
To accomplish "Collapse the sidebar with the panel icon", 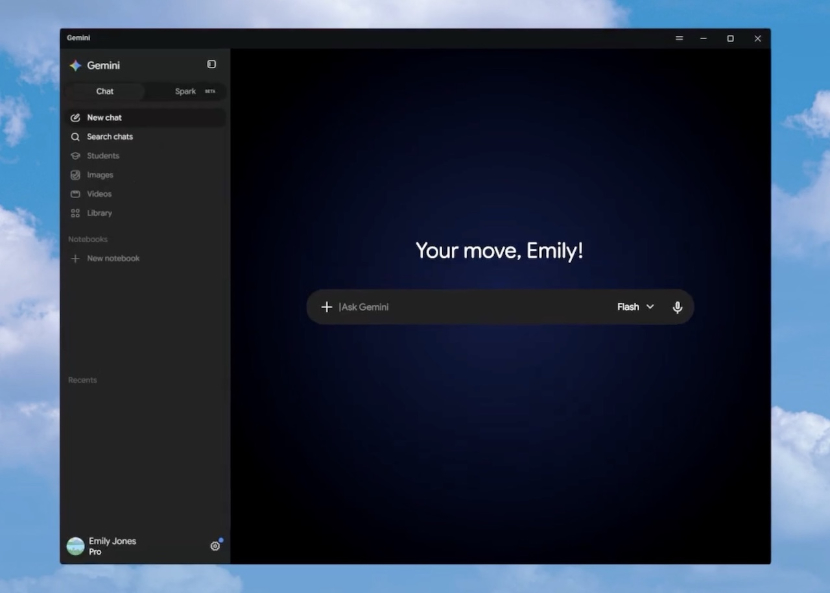I will [211, 64].
